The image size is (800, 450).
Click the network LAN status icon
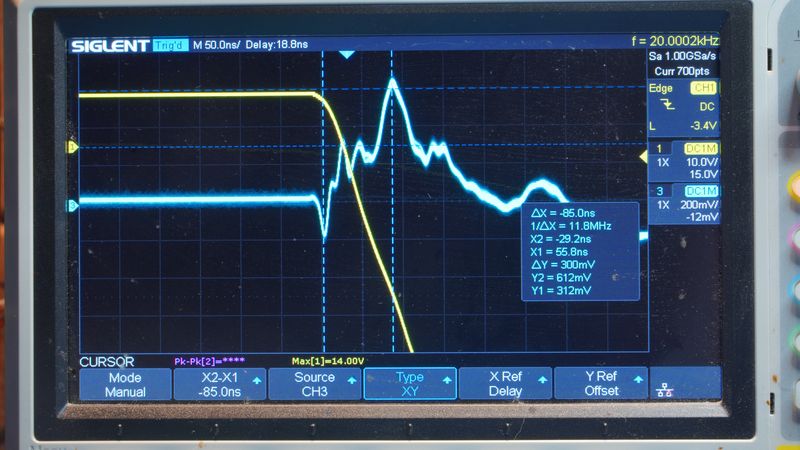point(663,385)
